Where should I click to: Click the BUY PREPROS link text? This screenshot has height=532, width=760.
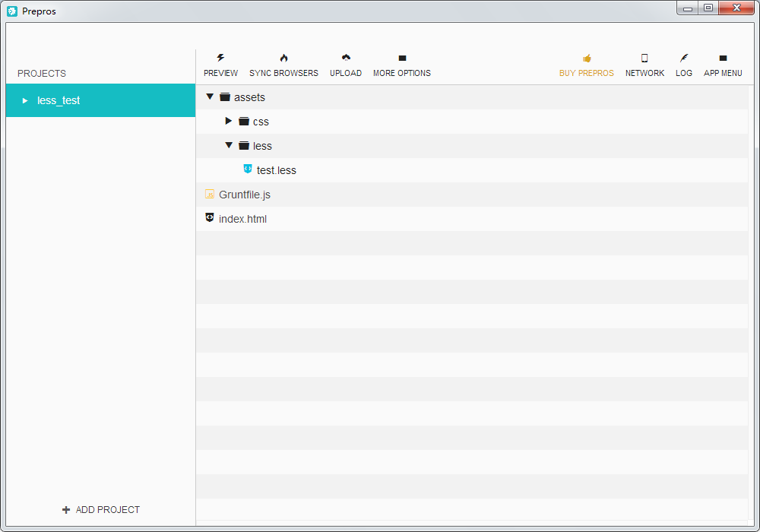(587, 73)
